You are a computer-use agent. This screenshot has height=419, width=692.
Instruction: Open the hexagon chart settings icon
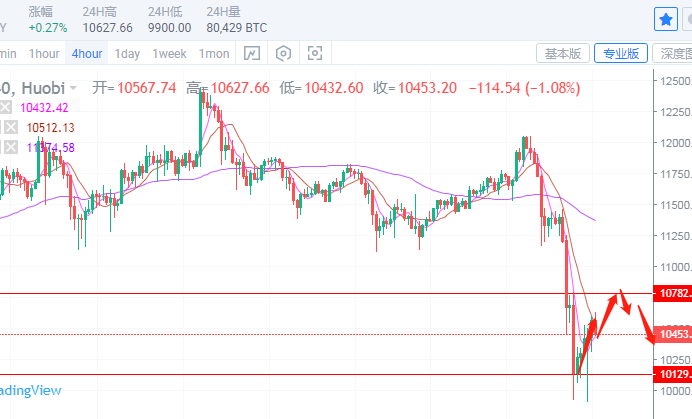click(x=283, y=53)
